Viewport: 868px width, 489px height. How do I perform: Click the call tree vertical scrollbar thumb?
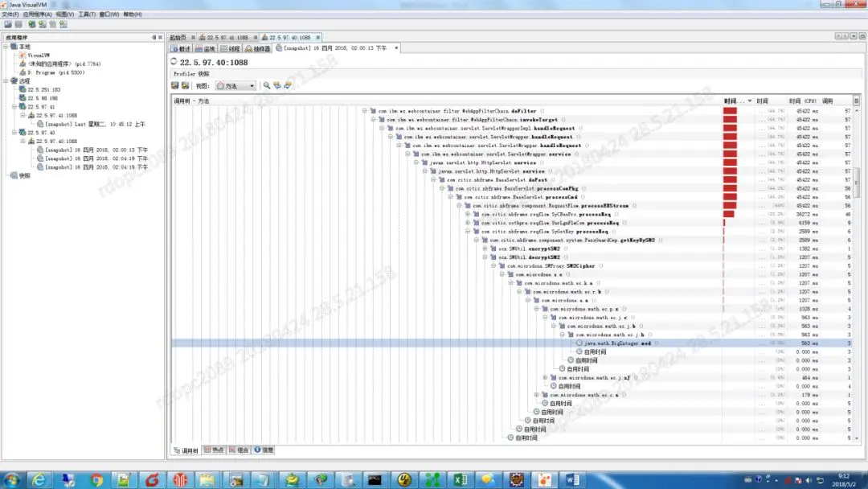pyautogui.click(x=857, y=183)
